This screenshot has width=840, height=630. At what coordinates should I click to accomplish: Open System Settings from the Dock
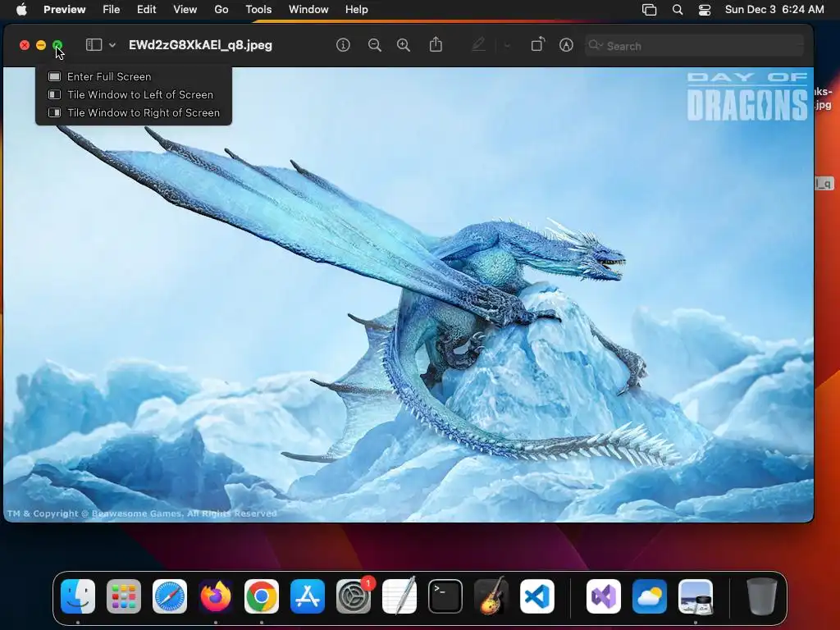tap(354, 596)
